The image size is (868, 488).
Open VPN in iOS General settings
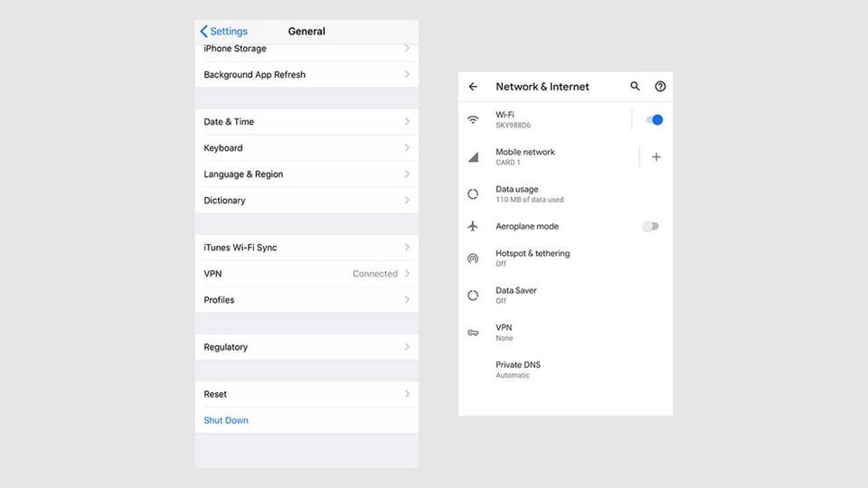(307, 273)
